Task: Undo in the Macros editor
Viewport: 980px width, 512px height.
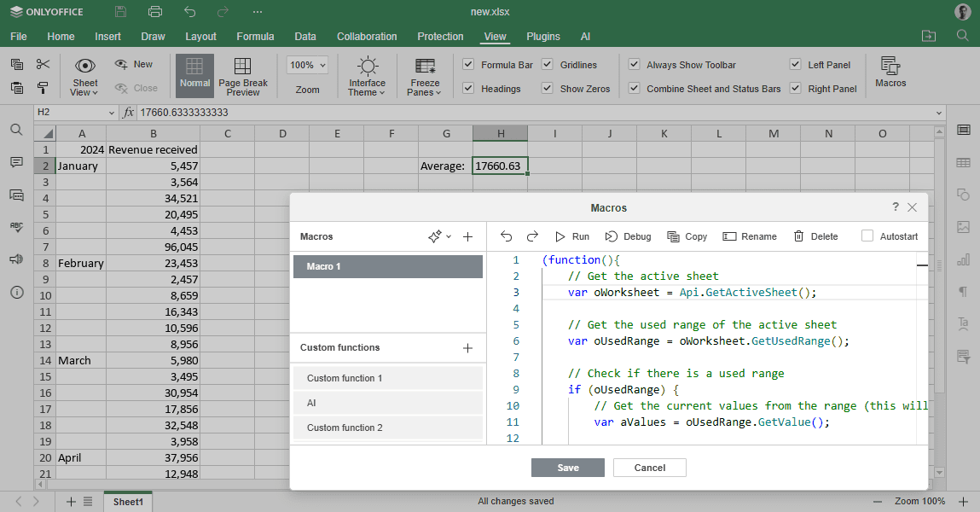Action: (507, 236)
